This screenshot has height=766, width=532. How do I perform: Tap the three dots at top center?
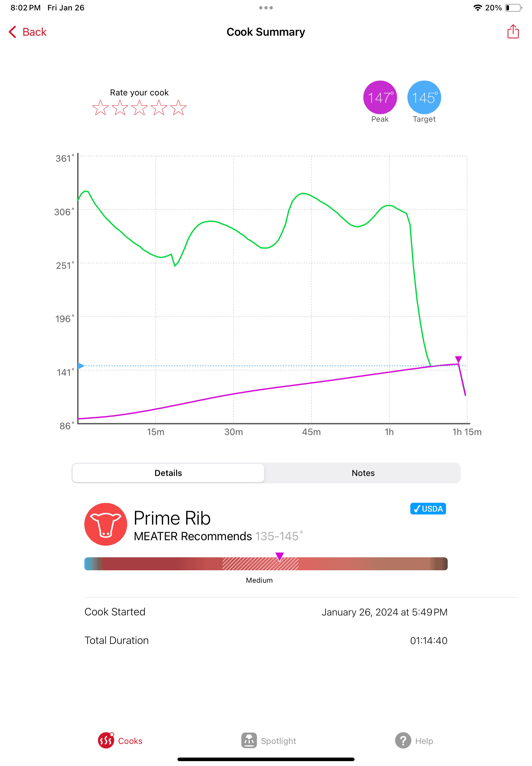coord(266,8)
